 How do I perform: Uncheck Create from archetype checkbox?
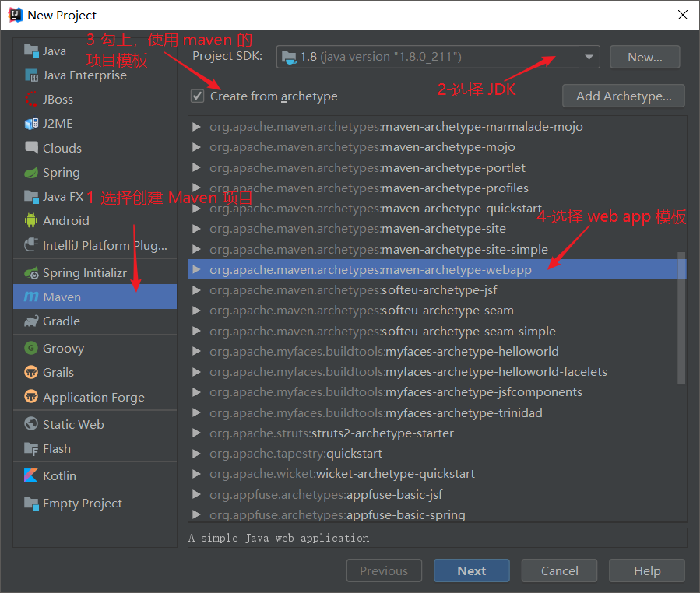point(197,96)
